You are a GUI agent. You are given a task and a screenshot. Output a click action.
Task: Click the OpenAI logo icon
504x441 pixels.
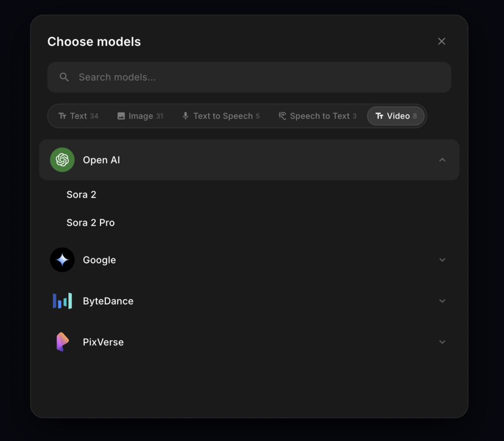point(63,160)
